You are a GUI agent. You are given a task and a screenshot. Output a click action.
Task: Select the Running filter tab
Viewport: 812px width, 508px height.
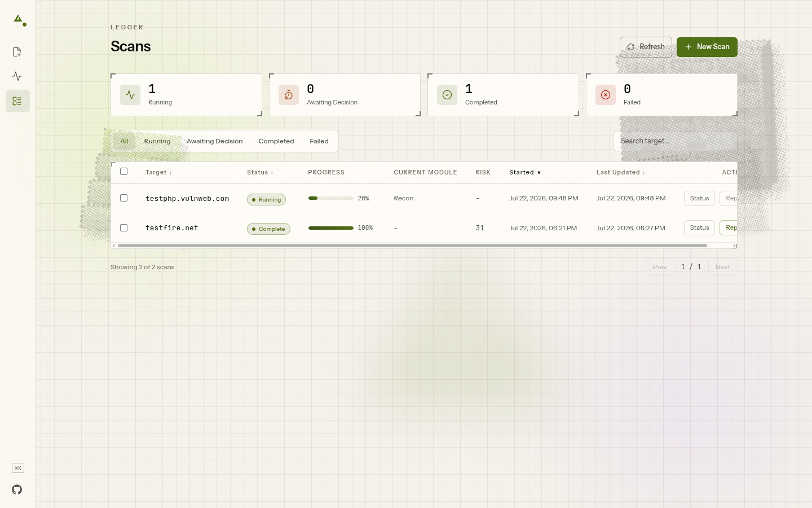[157, 141]
